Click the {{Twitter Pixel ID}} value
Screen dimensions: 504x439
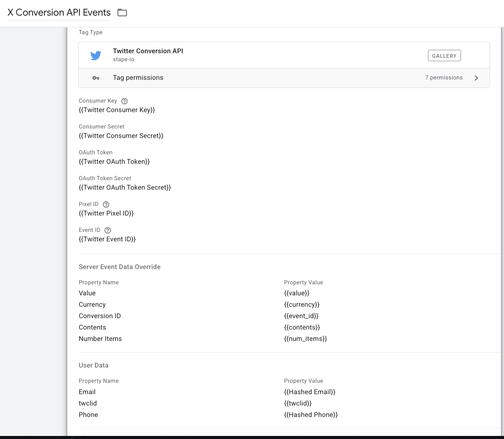point(106,214)
